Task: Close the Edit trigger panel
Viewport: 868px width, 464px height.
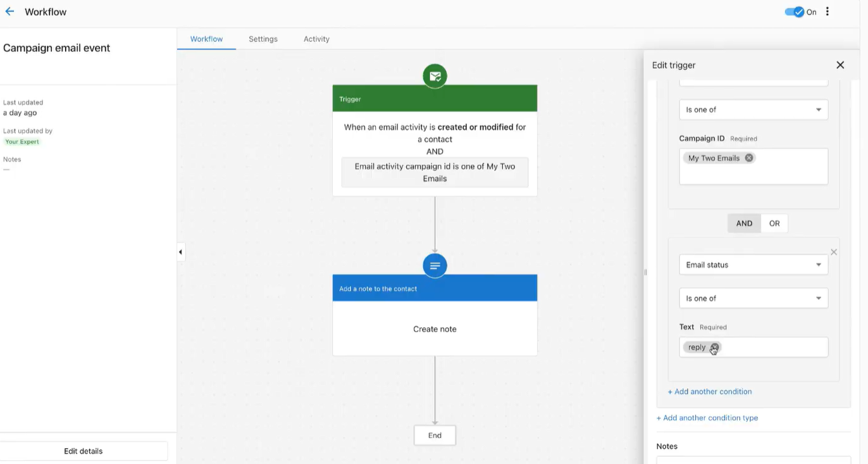Action: [x=840, y=65]
